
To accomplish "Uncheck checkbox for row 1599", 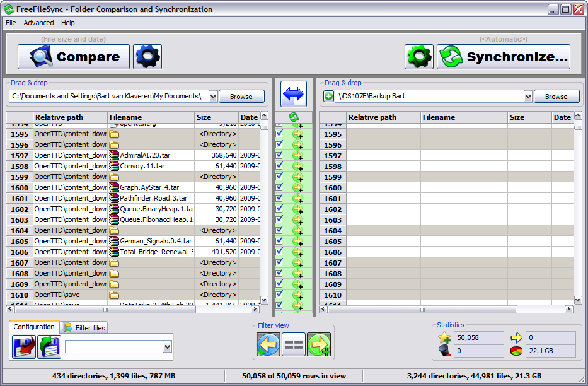I will [x=279, y=177].
